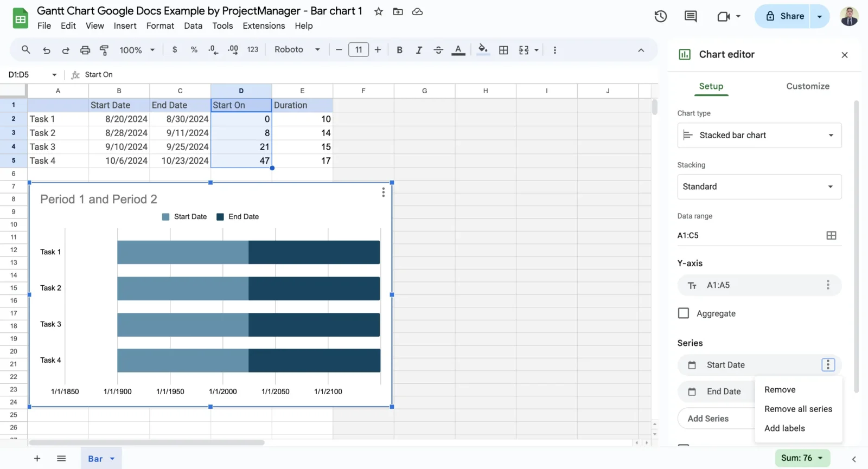Screen dimensions: 868x469
Task: Open the Stacking Standard dropdown
Action: (x=759, y=187)
